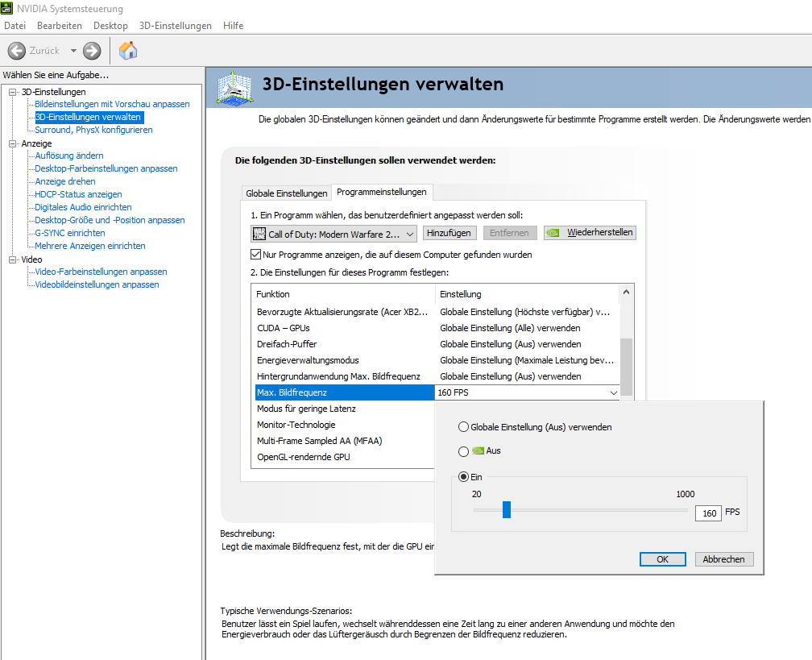Open Auflösung ändern page
Image resolution: width=812 pixels, height=660 pixels.
point(69,156)
